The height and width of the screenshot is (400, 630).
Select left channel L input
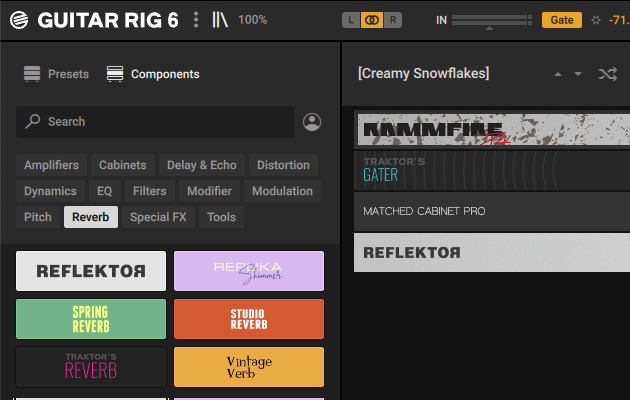pyautogui.click(x=351, y=20)
